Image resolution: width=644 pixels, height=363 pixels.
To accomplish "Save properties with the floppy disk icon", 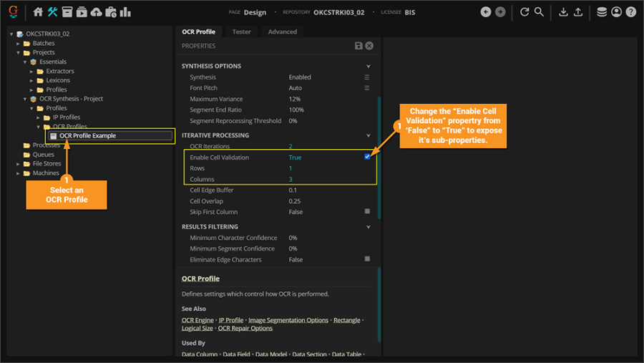I will pos(359,46).
